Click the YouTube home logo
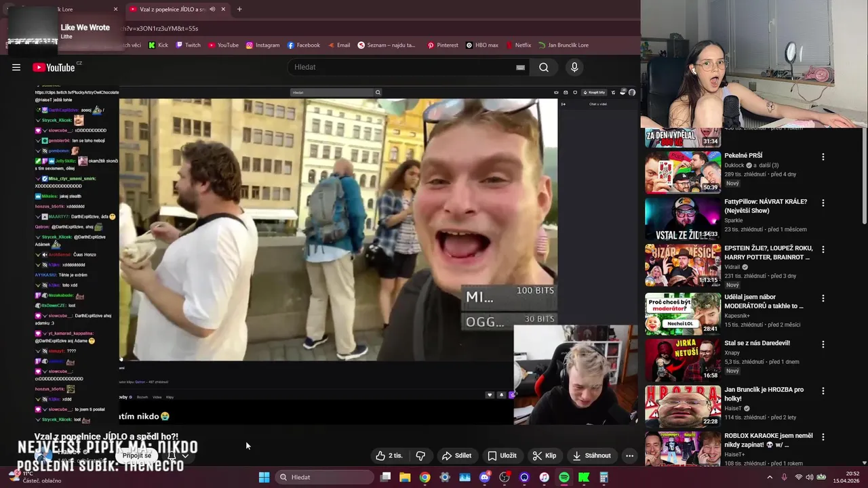Image resolution: width=868 pixels, height=488 pixels. pyautogui.click(x=54, y=67)
